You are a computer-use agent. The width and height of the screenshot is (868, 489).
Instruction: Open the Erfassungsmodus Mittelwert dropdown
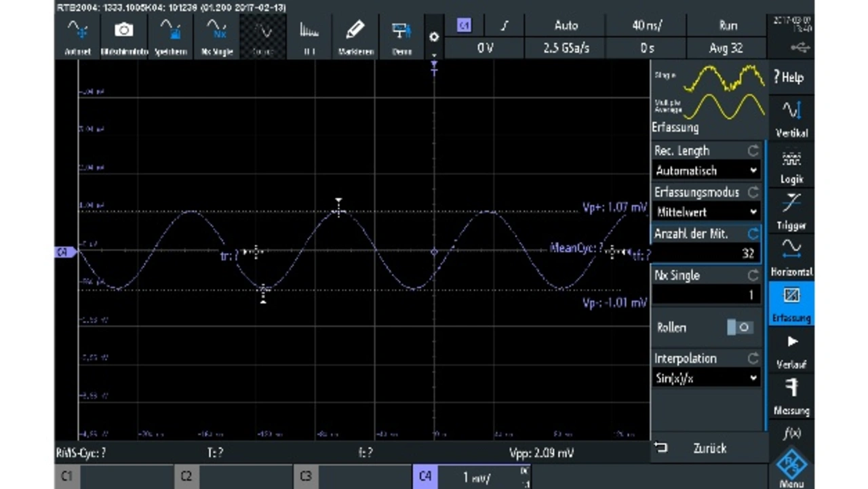[x=706, y=212]
